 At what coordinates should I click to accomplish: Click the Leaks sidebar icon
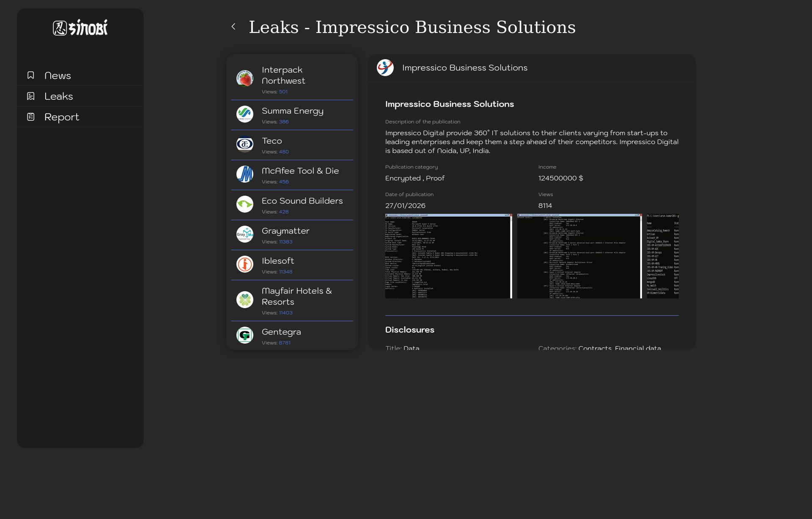click(31, 96)
